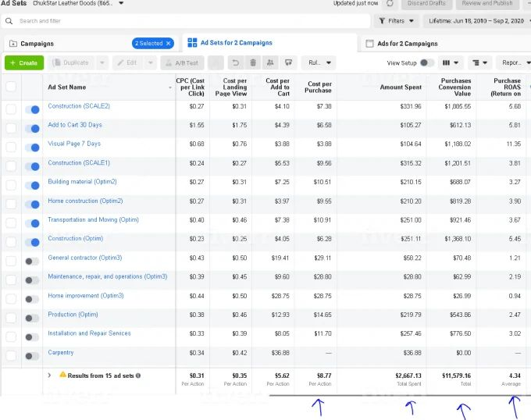
Task: Click the Discard Drafts button
Action: click(426, 3)
